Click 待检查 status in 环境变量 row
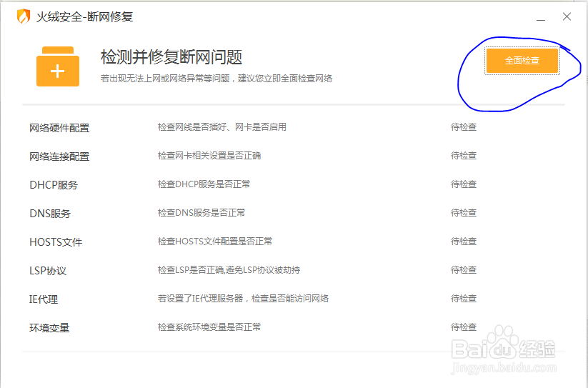Image resolution: width=588 pixels, height=388 pixels. 464,327
